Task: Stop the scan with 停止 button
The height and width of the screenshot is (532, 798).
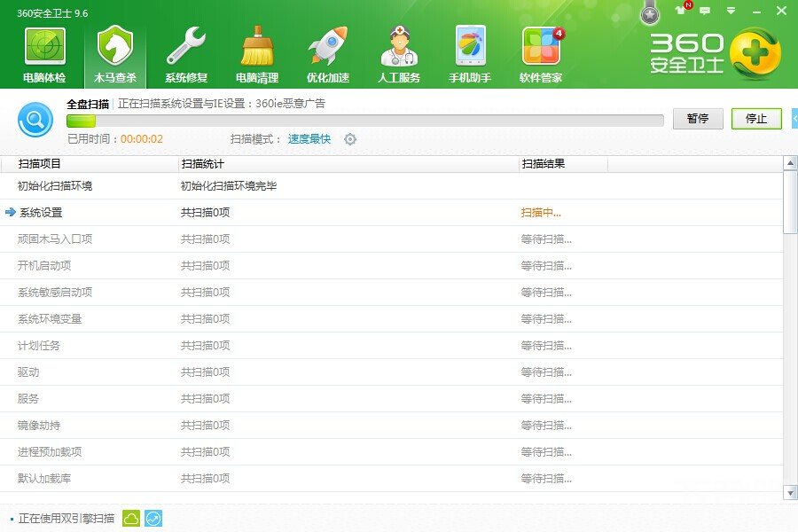Action: pyautogui.click(x=755, y=118)
